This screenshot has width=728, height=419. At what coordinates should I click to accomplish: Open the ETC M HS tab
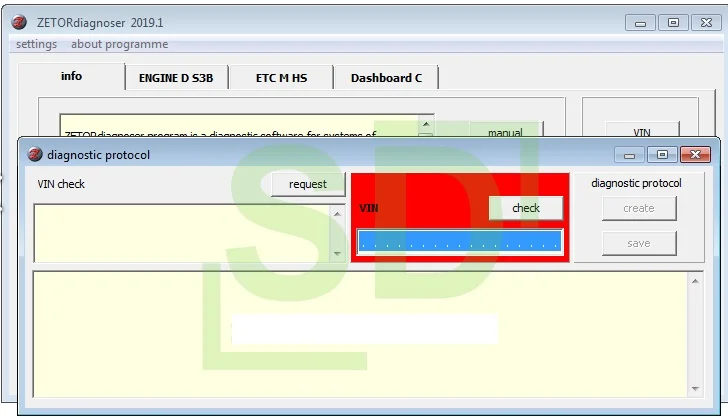click(281, 78)
